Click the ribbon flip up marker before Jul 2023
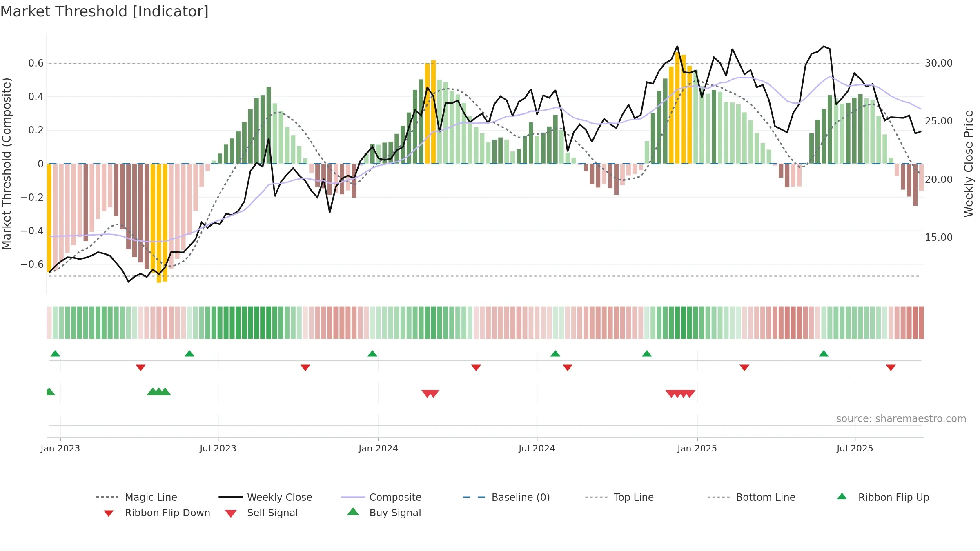The width and height of the screenshot is (980, 551). click(x=189, y=353)
